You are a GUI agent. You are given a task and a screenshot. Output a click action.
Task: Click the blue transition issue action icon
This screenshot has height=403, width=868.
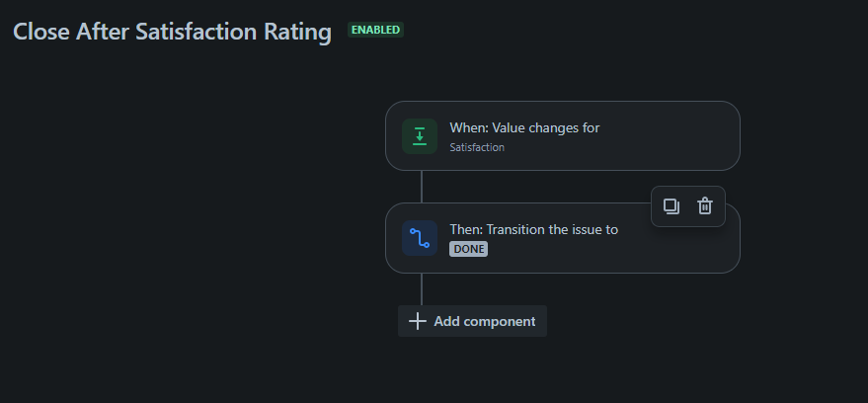[x=419, y=238]
